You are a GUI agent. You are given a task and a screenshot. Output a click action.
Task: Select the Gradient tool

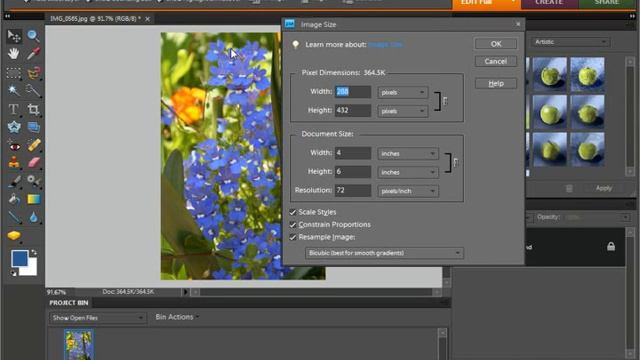pyautogui.click(x=33, y=199)
